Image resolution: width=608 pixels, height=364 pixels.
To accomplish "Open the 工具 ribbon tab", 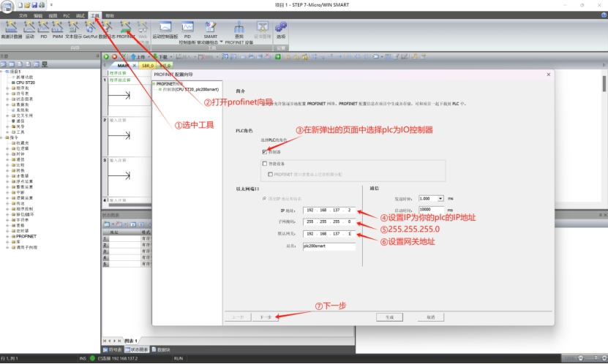I will click(x=94, y=15).
